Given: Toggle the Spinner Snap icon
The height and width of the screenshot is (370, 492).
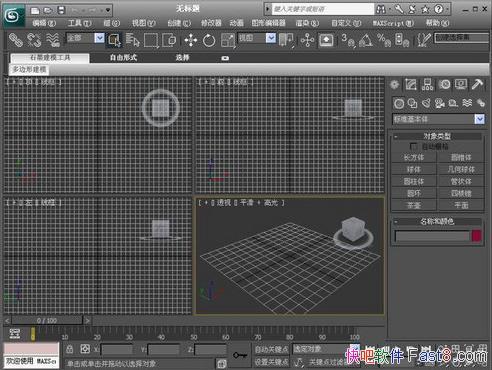Looking at the screenshot, I should (x=402, y=40).
